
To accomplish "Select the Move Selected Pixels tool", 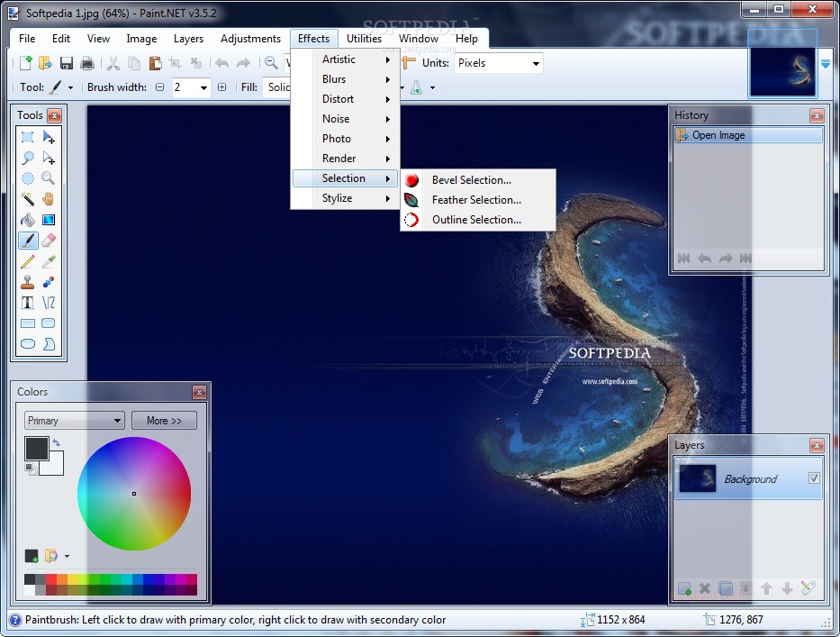I will click(x=49, y=137).
